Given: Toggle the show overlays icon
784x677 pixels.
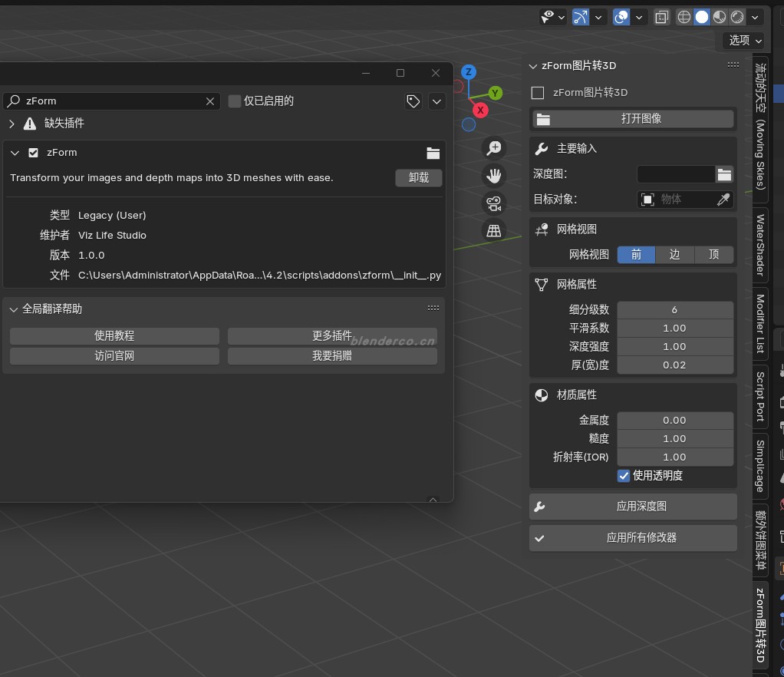Looking at the screenshot, I should pyautogui.click(x=621, y=17).
